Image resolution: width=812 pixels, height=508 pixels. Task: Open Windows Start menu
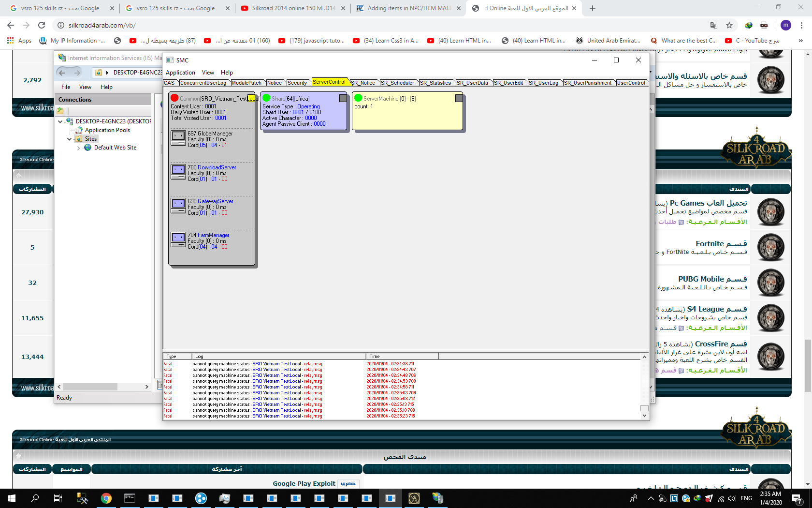click(x=12, y=498)
